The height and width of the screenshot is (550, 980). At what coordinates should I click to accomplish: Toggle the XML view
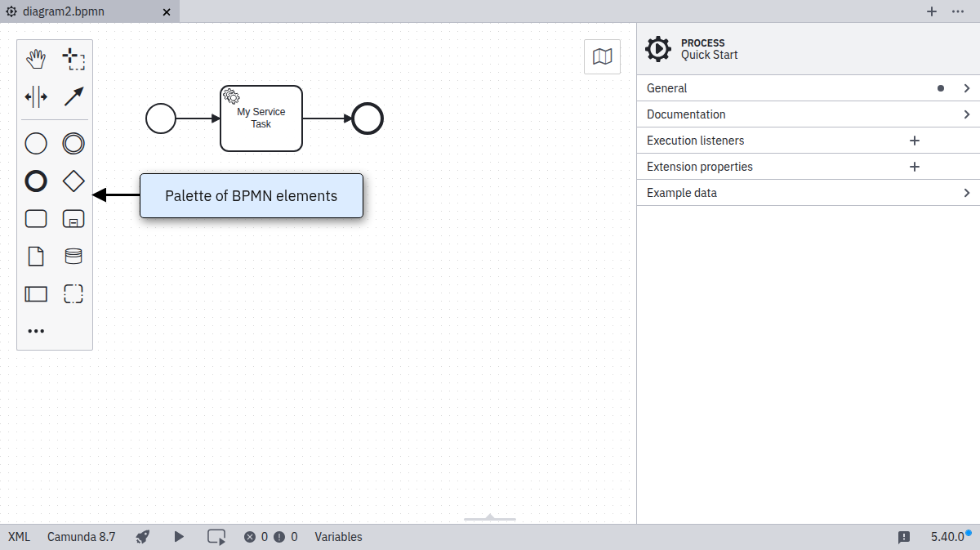[19, 537]
